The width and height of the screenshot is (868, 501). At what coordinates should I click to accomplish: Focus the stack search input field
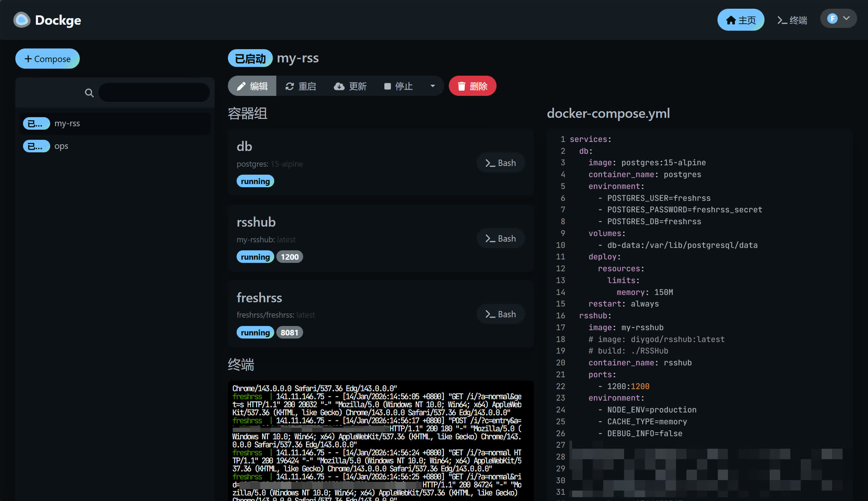pyautogui.click(x=154, y=93)
